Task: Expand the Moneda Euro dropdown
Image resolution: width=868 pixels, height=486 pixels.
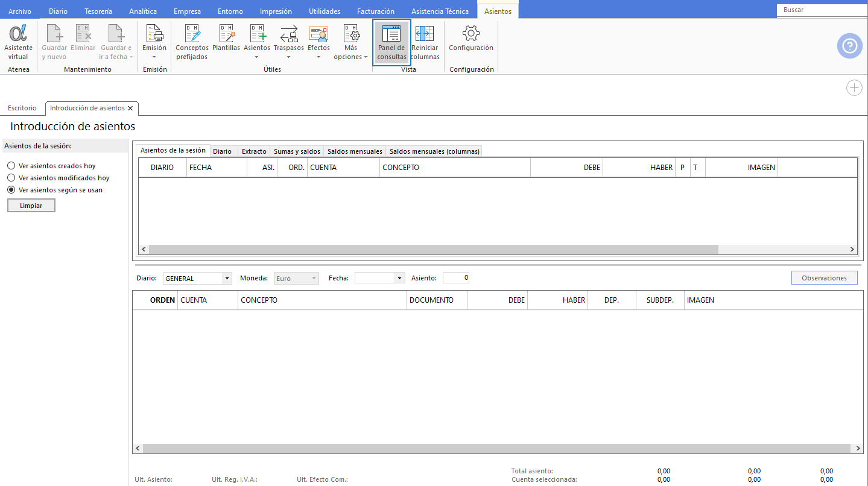Action: [x=314, y=279]
